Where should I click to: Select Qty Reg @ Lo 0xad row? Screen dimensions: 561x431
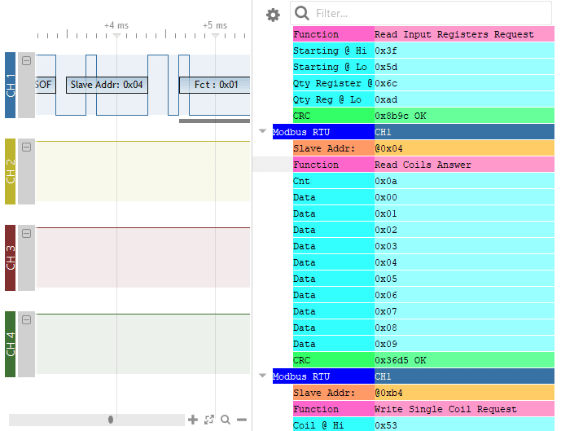point(424,99)
